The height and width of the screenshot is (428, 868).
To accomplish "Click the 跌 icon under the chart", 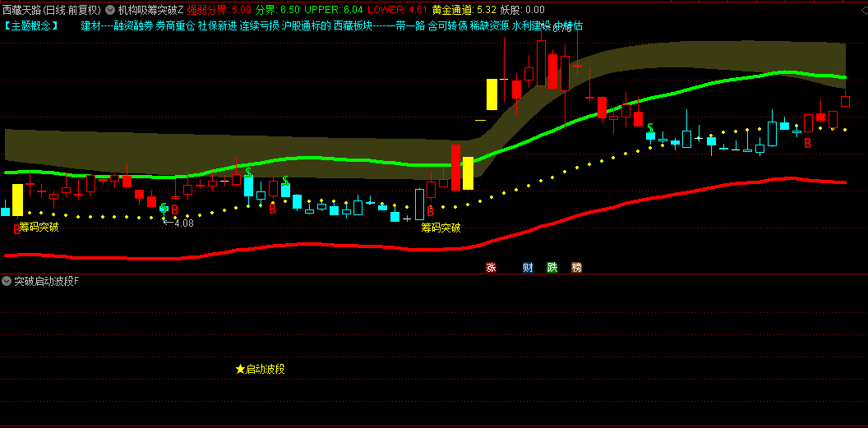I will [x=552, y=268].
